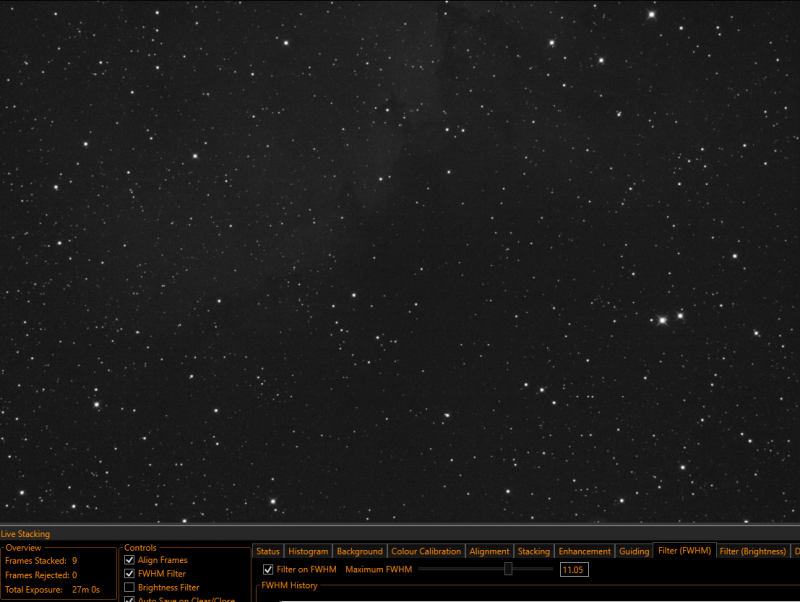Switch to the Histogram tab
The image size is (800, 602).
308,551
